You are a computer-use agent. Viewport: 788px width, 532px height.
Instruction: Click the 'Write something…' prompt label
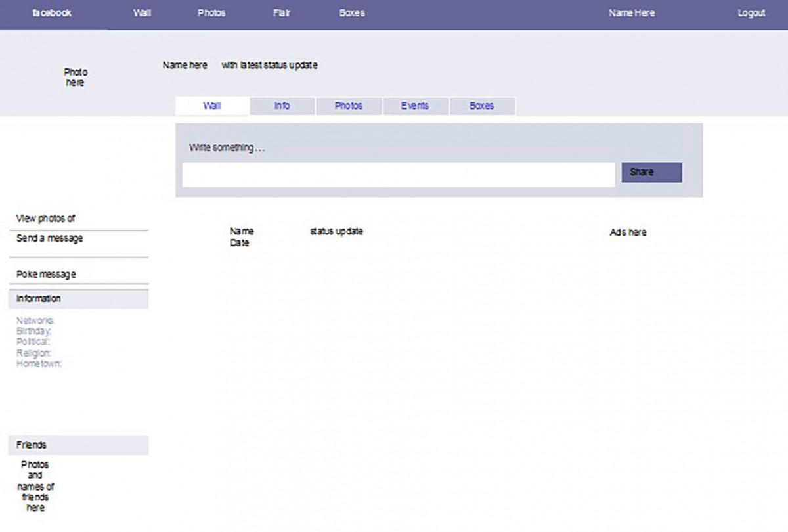227,148
